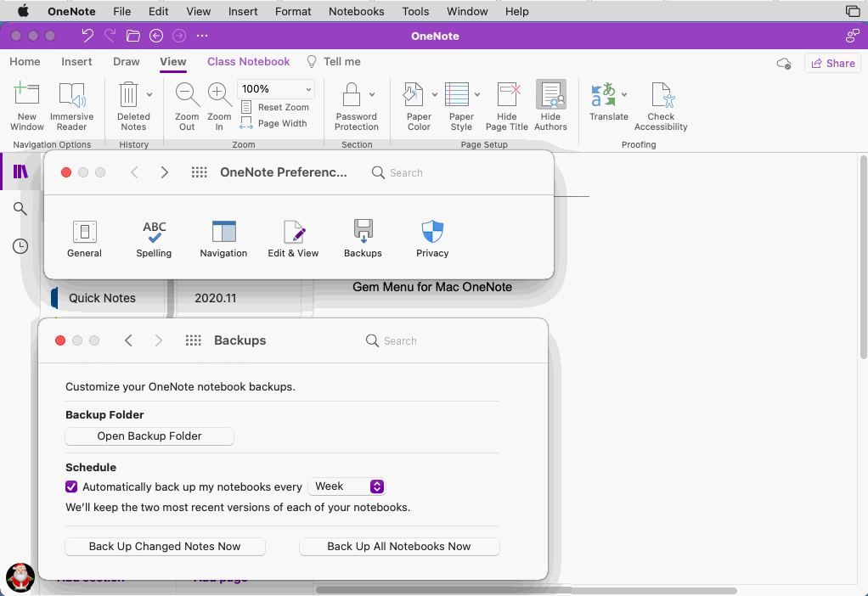The image size is (868, 596).
Task: Click the vertical scrollbar on the right
Action: pyautogui.click(x=863, y=257)
